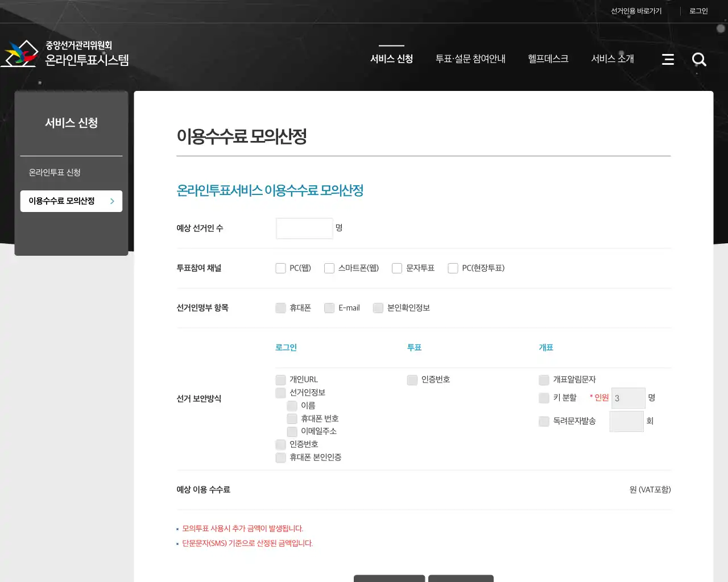Check the E-mail voter roll option
The image size is (728, 582).
[329, 307]
